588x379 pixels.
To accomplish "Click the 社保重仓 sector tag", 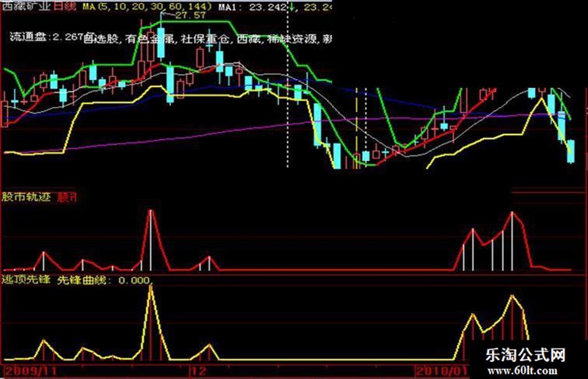I will coord(205,39).
